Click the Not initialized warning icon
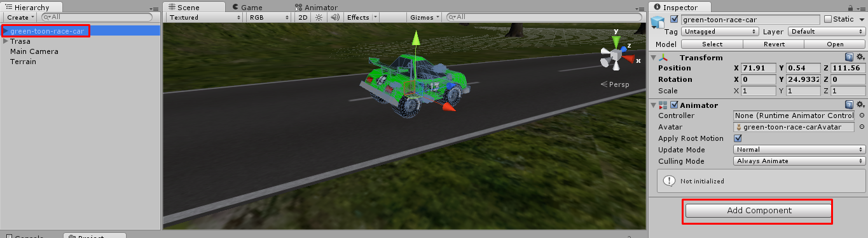The width and height of the screenshot is (868, 238). (668, 181)
